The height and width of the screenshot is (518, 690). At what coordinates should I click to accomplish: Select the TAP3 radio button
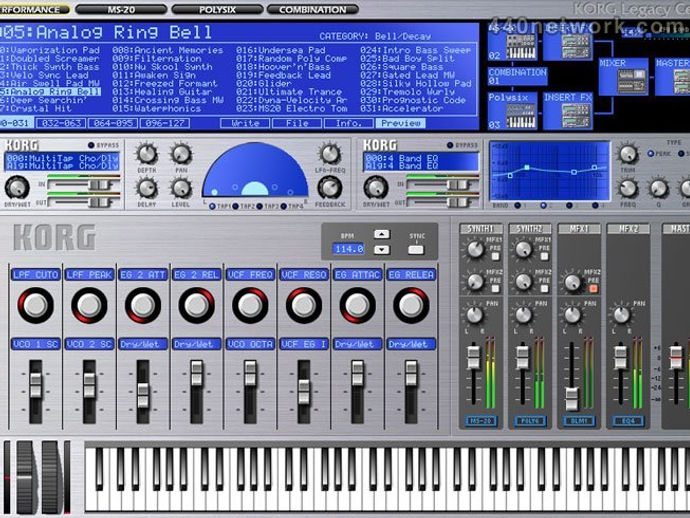pos(260,206)
